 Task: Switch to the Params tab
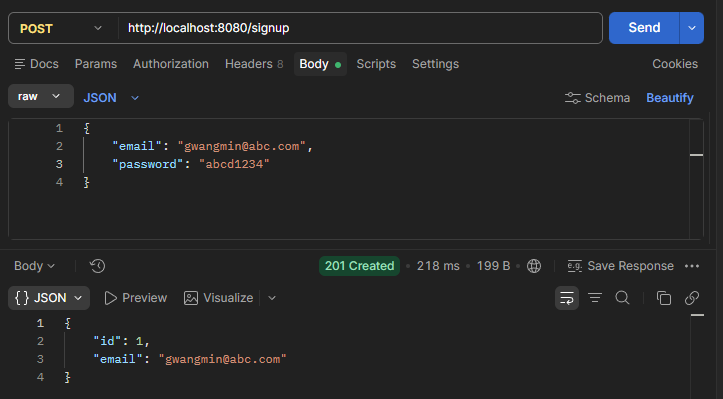[96, 64]
